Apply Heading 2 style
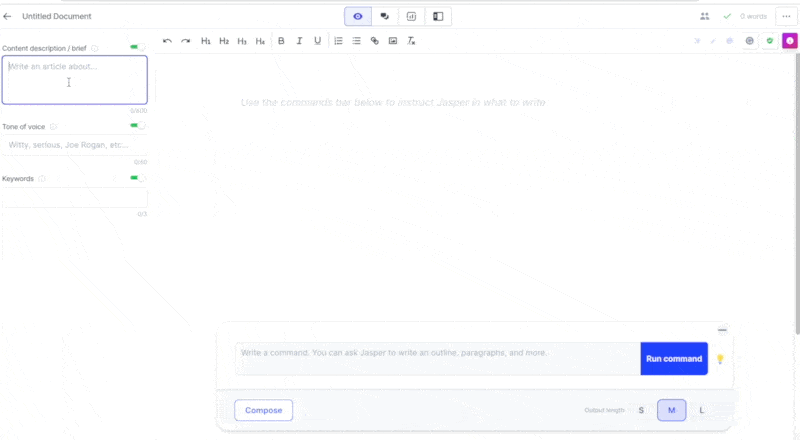 coord(224,41)
